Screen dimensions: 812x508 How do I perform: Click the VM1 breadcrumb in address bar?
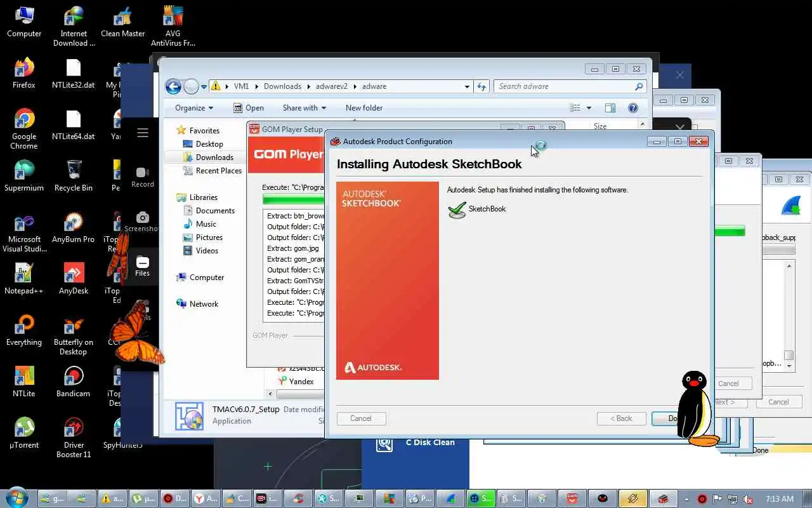(x=241, y=86)
